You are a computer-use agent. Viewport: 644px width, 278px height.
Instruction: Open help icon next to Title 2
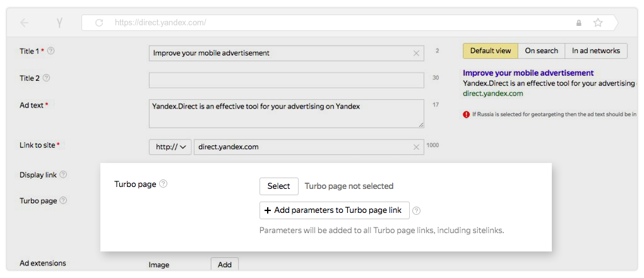[46, 78]
